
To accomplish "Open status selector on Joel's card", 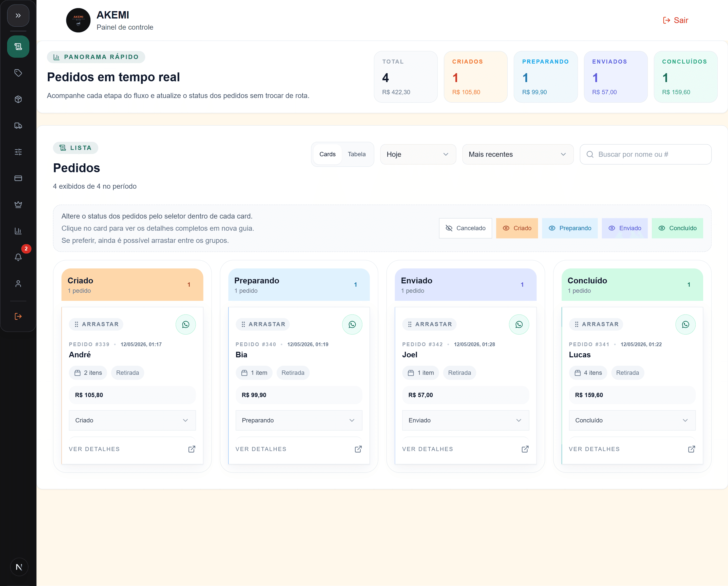I will pyautogui.click(x=466, y=420).
